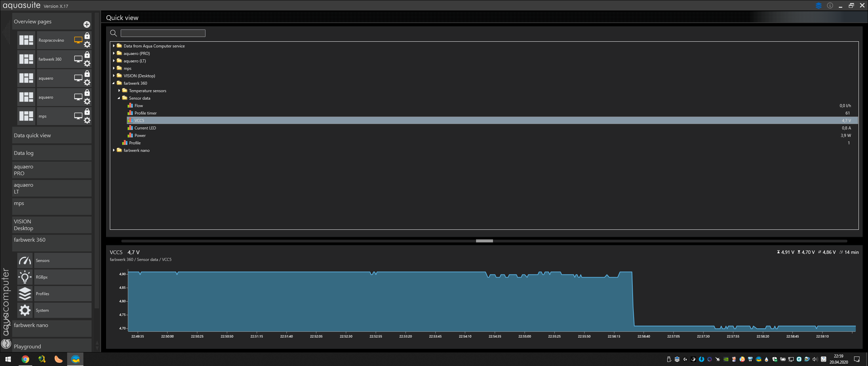Viewport: 868px width, 366px height.
Task: Click the info icon in the title bar
Action: tap(830, 5)
